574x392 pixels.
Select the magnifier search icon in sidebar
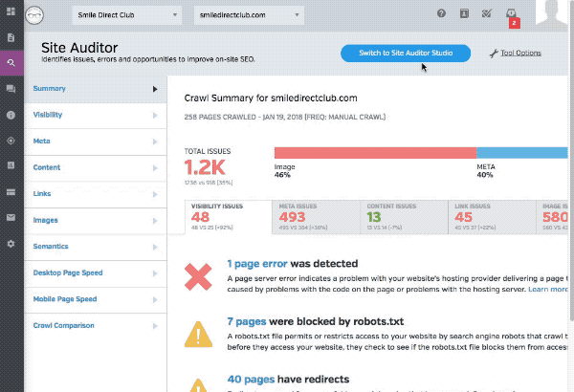pos(11,63)
